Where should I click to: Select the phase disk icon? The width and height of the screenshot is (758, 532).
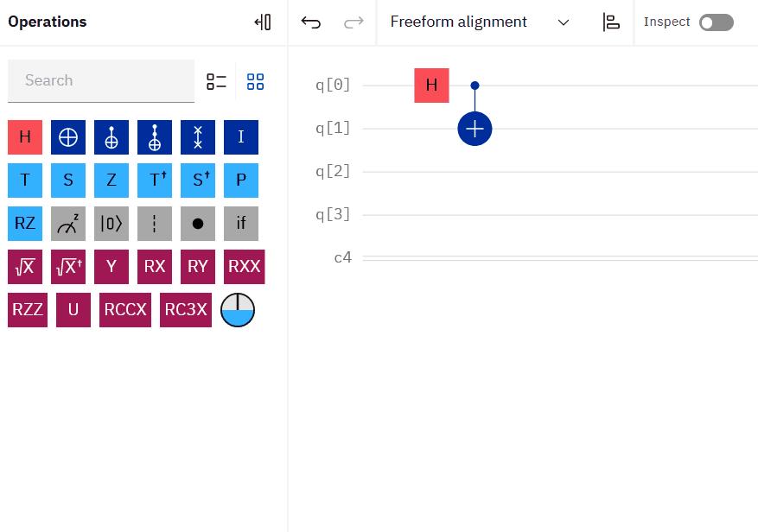point(238,310)
